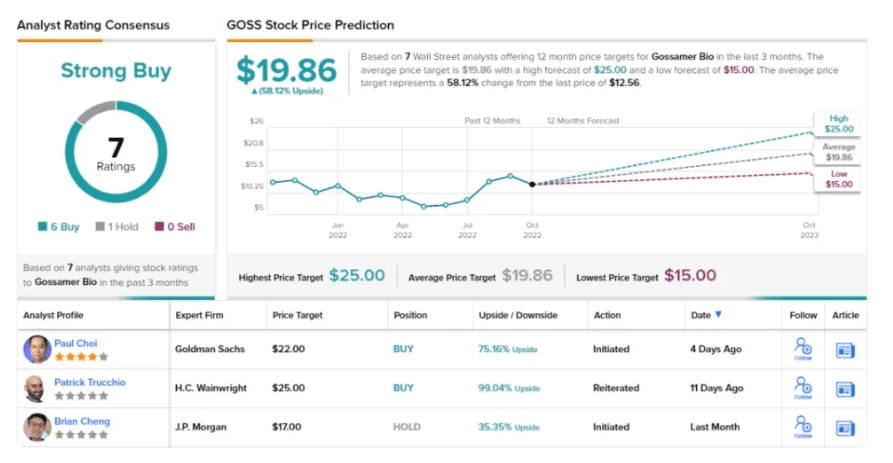
Task: Open article for Goldman Sachs rating
Action: click(845, 350)
